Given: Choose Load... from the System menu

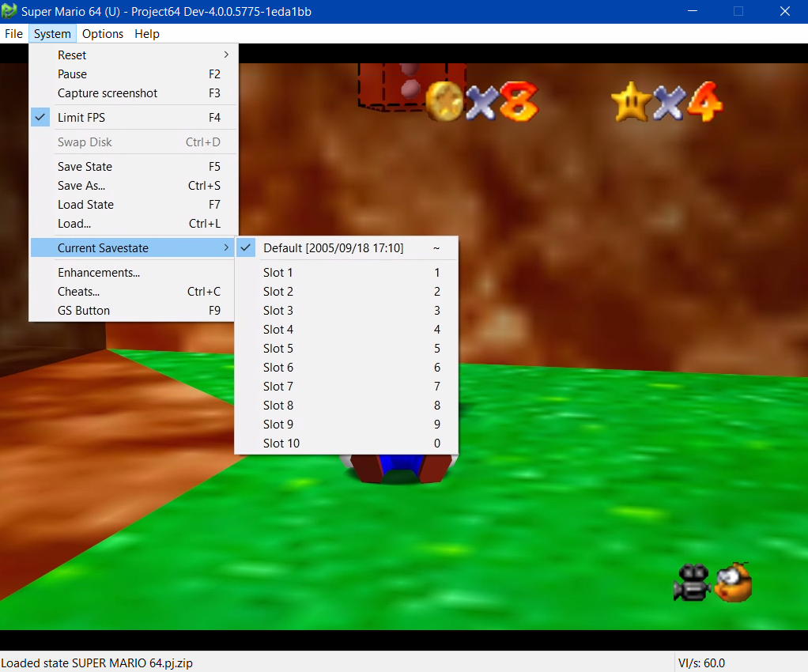Looking at the screenshot, I should pos(134,224).
